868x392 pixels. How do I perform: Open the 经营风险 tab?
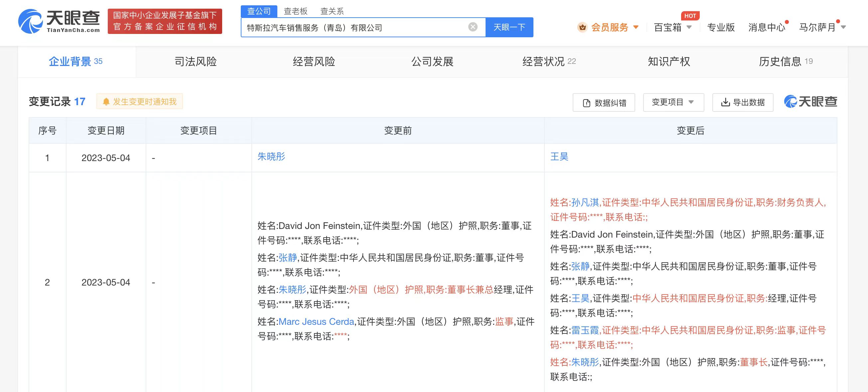[x=314, y=61]
